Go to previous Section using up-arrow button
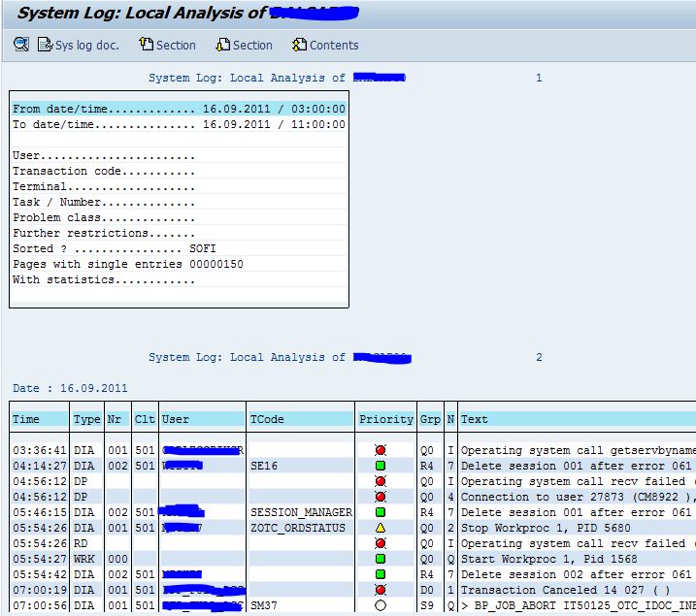This screenshot has width=696, height=616. 167,45
